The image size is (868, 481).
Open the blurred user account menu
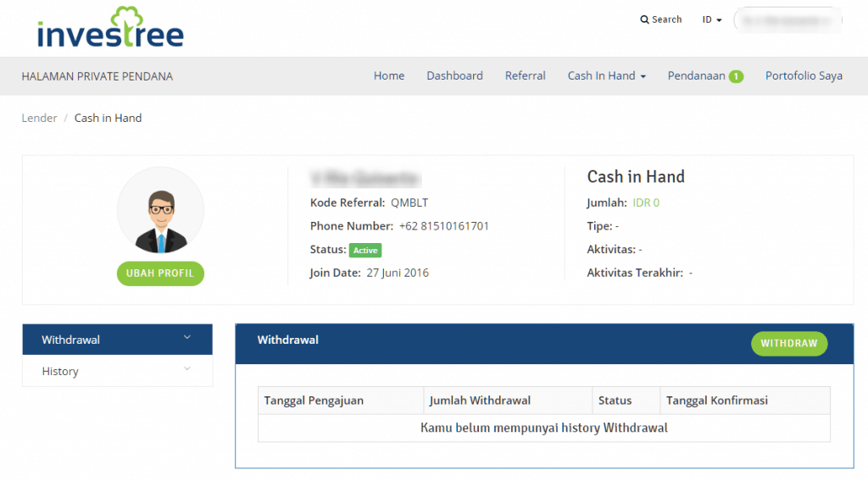(x=787, y=20)
